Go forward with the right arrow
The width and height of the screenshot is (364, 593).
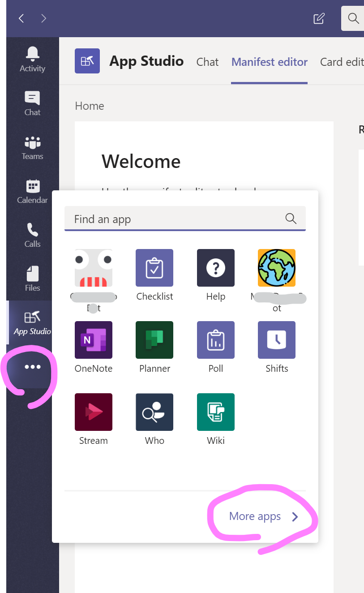[43, 18]
